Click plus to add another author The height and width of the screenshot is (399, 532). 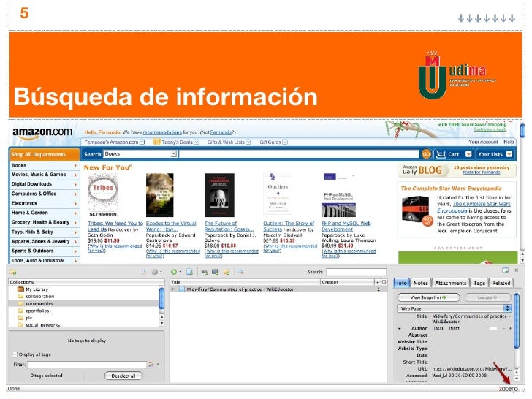pos(510,328)
